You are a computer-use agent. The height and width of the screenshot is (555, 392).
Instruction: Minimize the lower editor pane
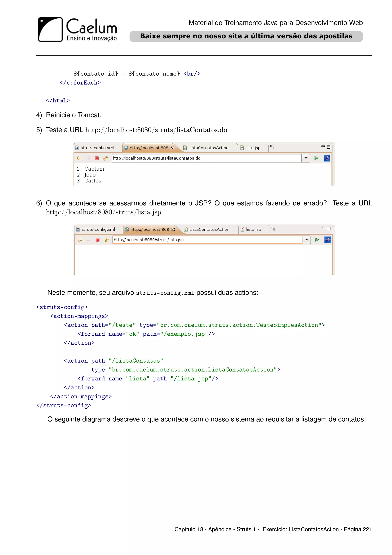pyautogui.click(x=324, y=228)
